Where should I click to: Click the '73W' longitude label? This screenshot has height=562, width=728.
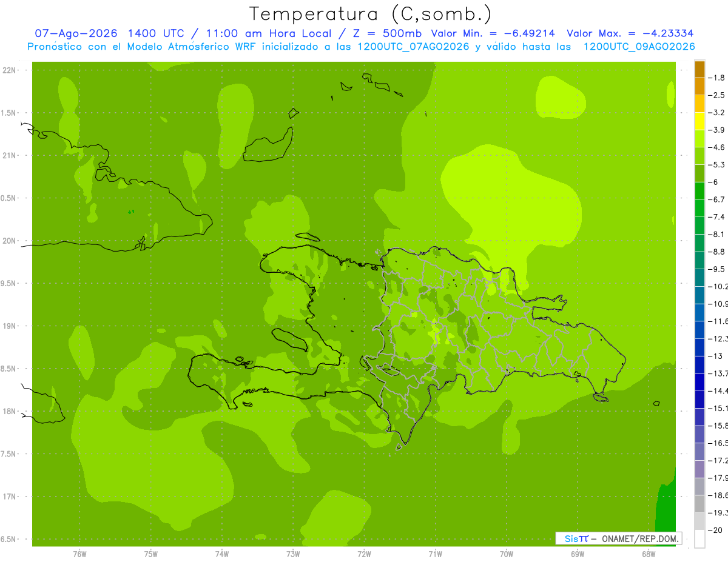pos(293,554)
